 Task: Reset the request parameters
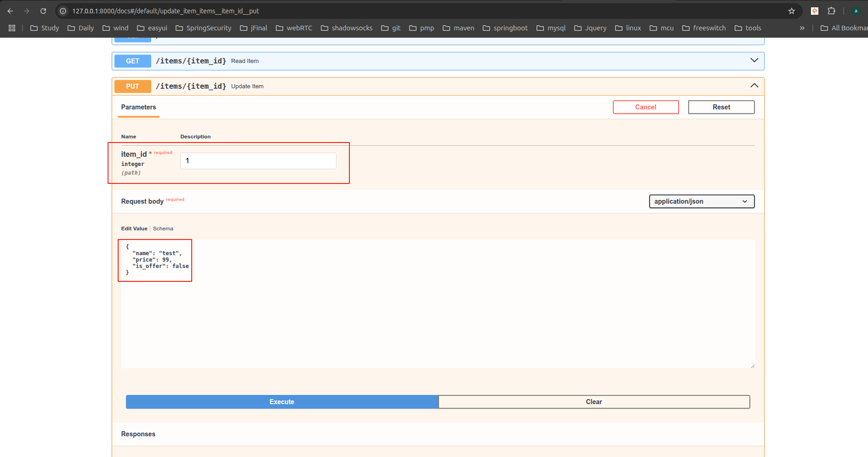click(721, 107)
